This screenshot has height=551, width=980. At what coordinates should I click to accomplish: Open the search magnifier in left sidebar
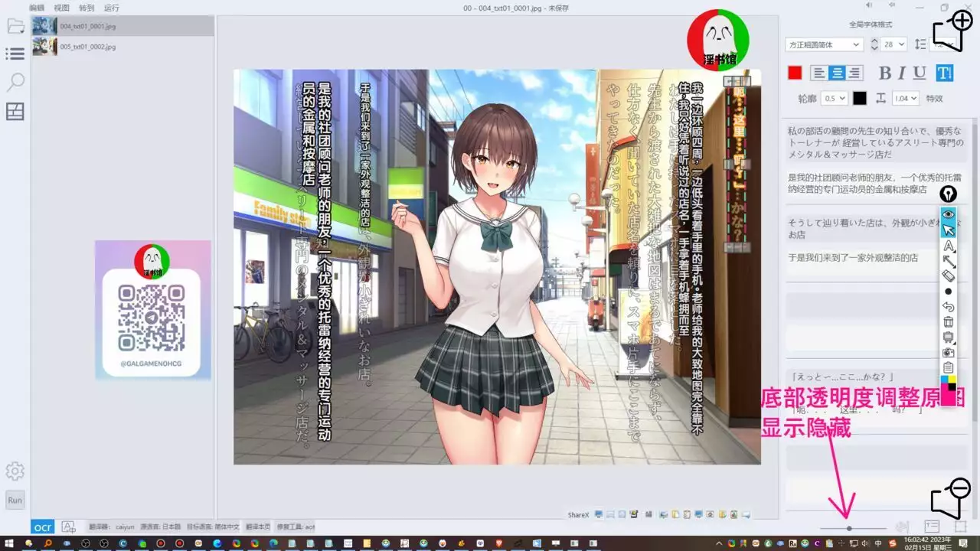(15, 82)
